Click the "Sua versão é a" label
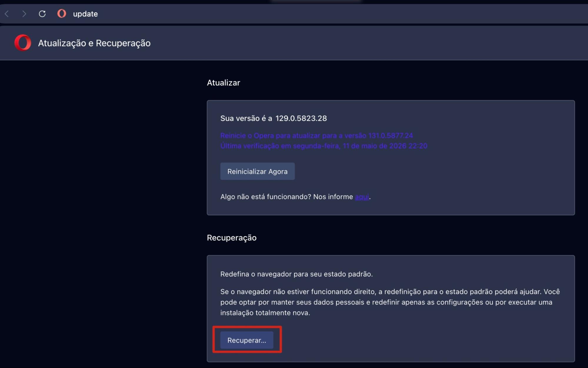 click(x=246, y=118)
